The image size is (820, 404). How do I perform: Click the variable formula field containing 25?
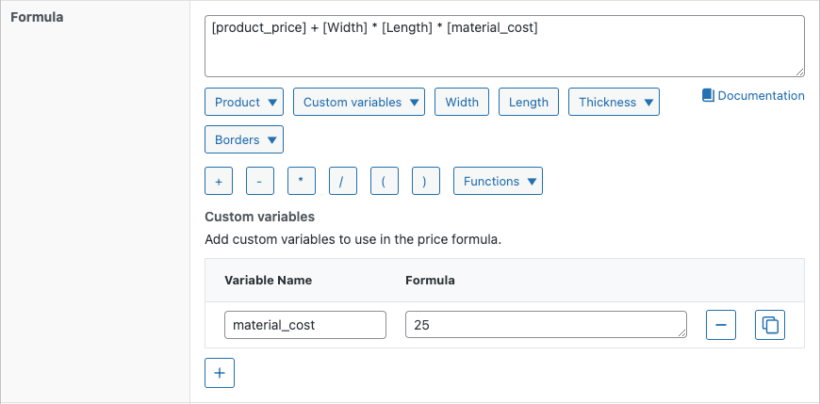(545, 325)
